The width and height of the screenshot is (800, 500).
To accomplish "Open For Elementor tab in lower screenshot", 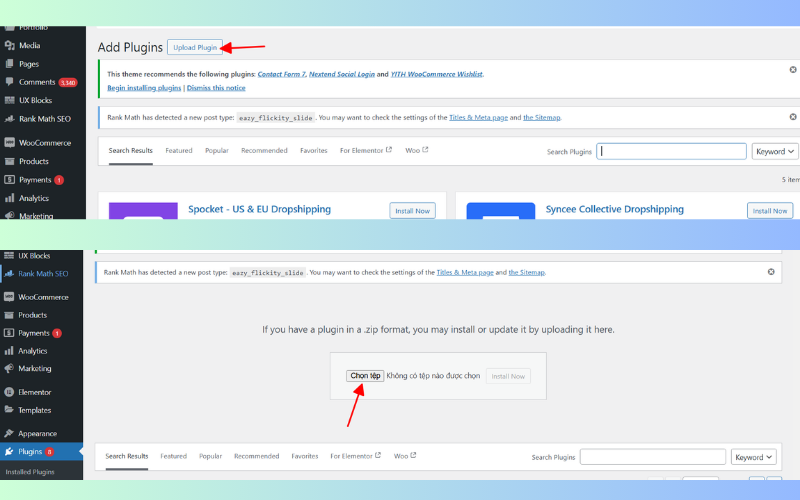I will pyautogui.click(x=356, y=456).
